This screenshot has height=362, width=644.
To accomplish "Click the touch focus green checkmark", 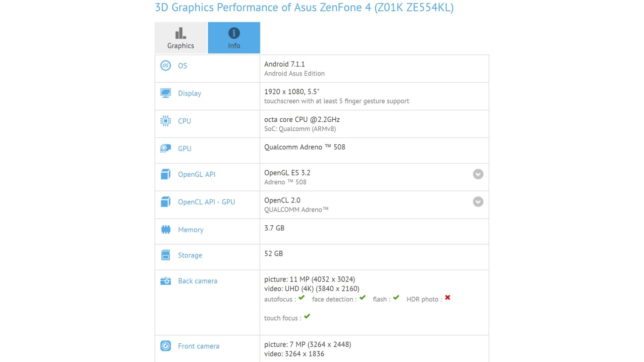I will pos(307,316).
